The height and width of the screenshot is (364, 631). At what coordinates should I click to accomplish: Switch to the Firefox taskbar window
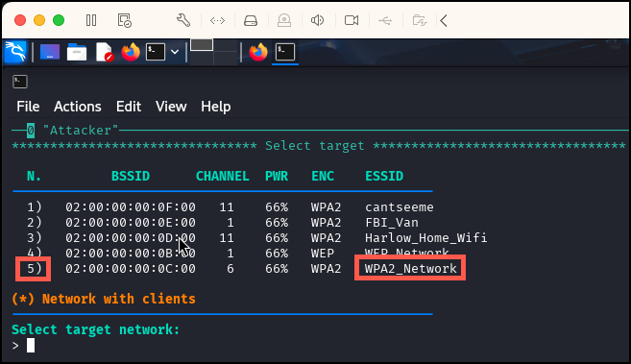(x=258, y=52)
